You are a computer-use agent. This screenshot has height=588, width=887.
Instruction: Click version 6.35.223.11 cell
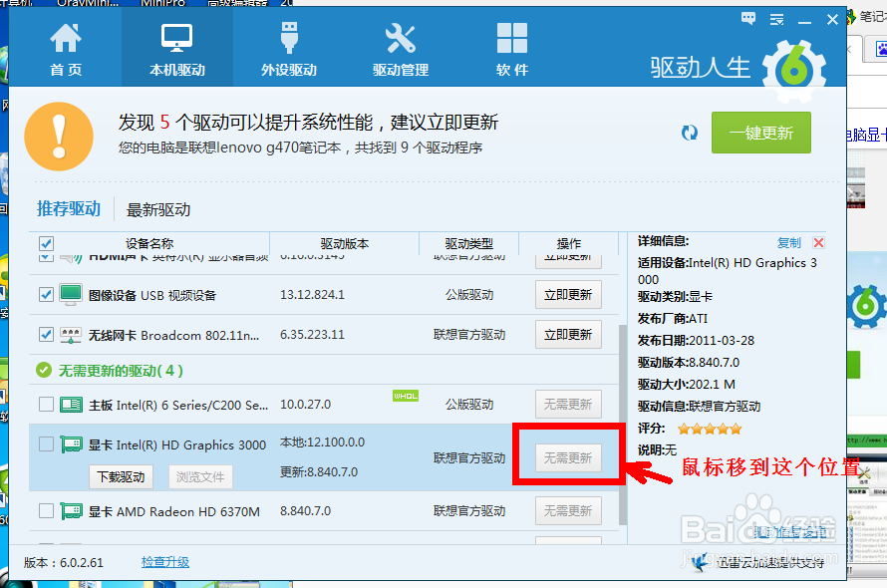312,335
